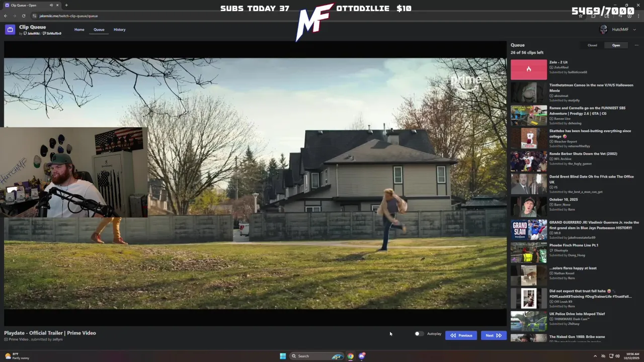The image size is (644, 362).
Task: Click the main video player area
Action: point(255,184)
